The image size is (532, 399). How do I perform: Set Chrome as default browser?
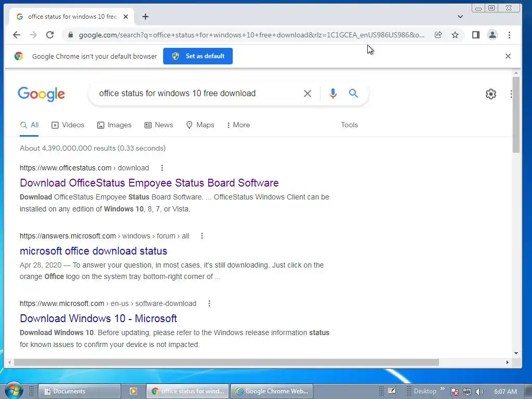(x=198, y=56)
